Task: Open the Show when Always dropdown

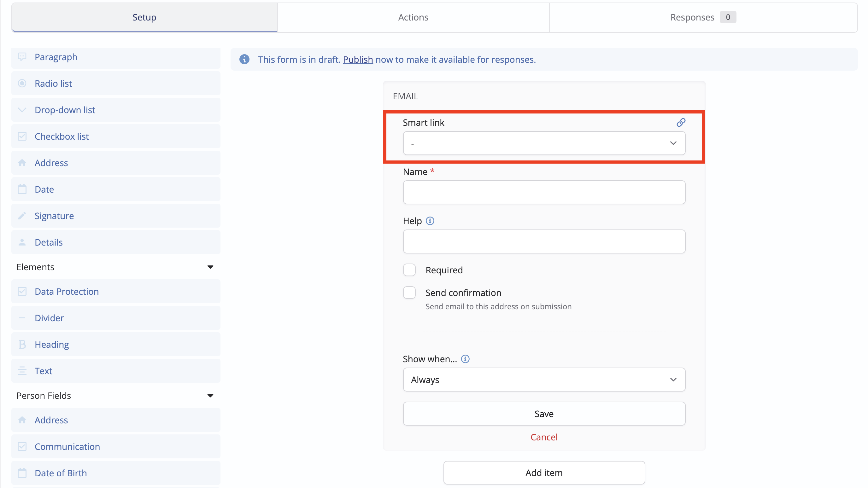Action: 544,380
